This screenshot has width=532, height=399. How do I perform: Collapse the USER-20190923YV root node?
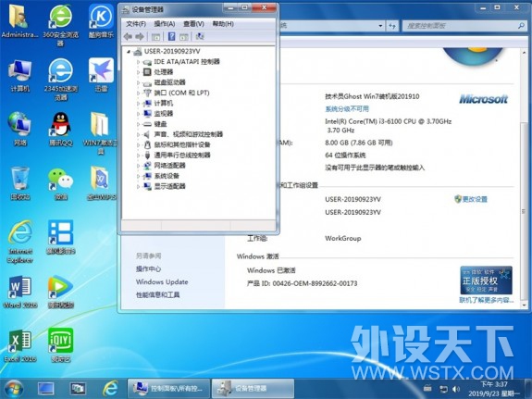click(129, 52)
